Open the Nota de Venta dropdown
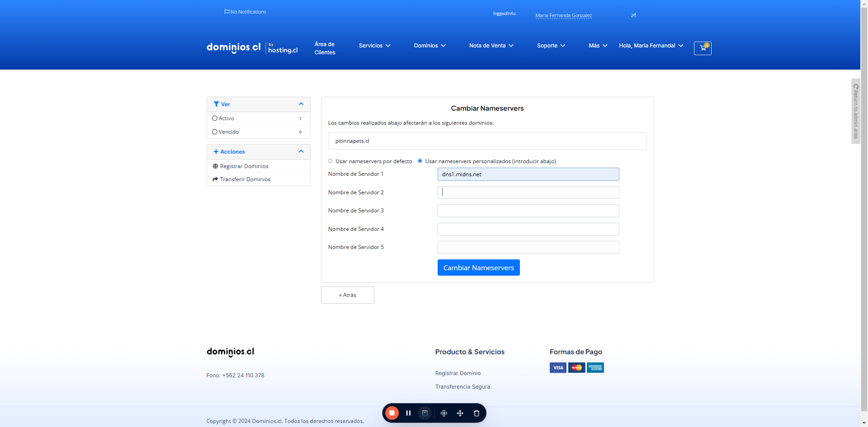868x427 pixels. click(491, 46)
